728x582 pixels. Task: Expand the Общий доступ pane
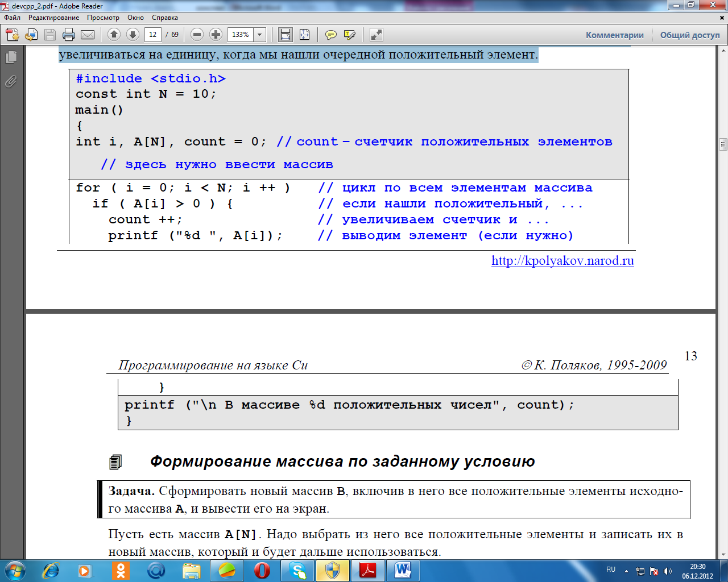(x=690, y=35)
